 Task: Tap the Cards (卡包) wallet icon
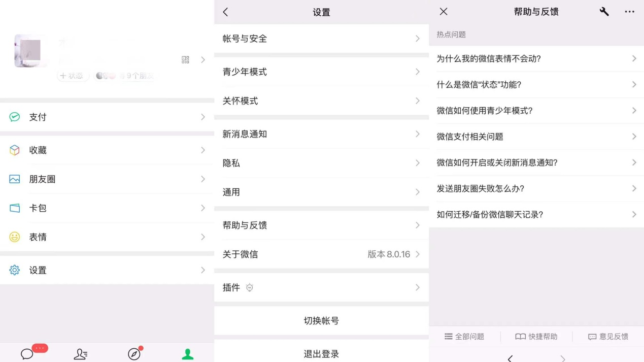click(x=15, y=208)
